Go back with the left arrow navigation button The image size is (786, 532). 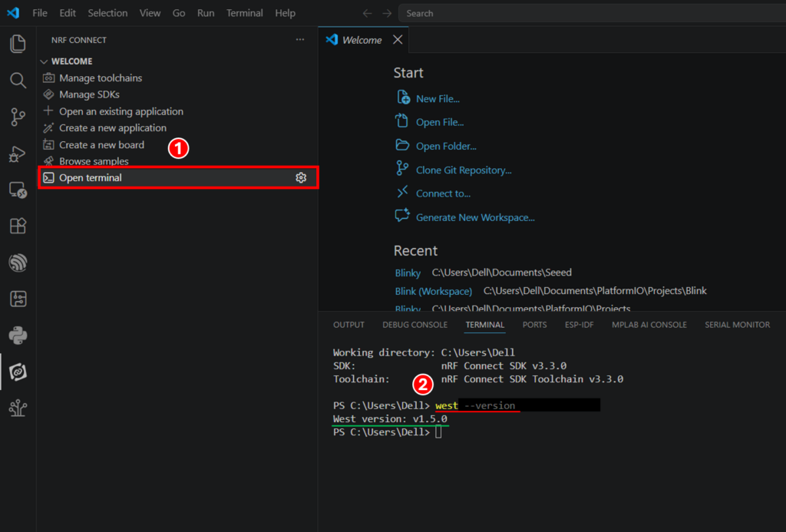(368, 14)
